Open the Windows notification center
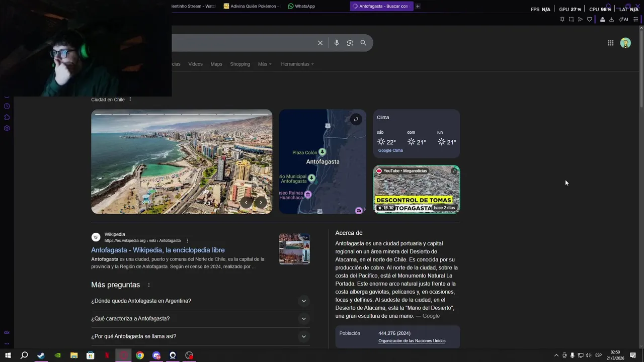 click(633, 355)
